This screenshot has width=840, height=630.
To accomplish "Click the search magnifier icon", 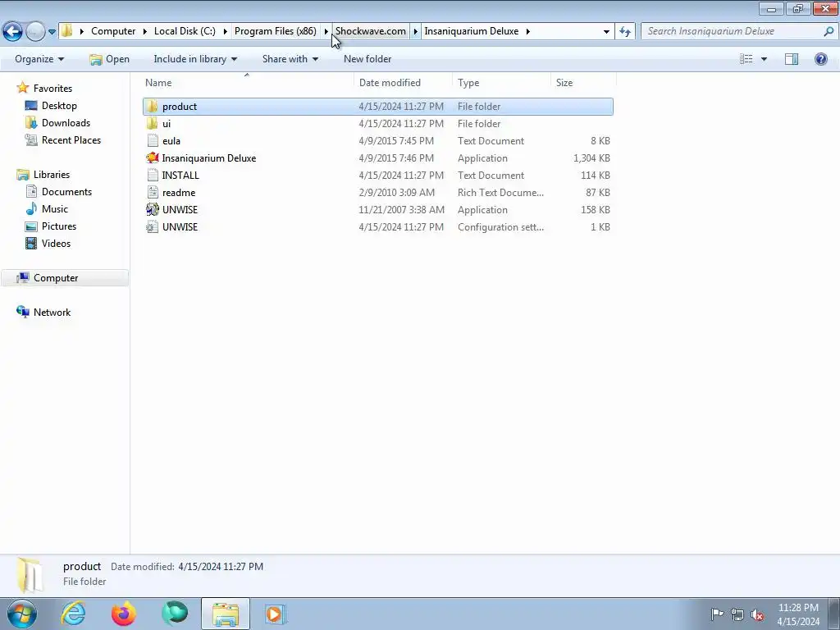I will coord(829,31).
